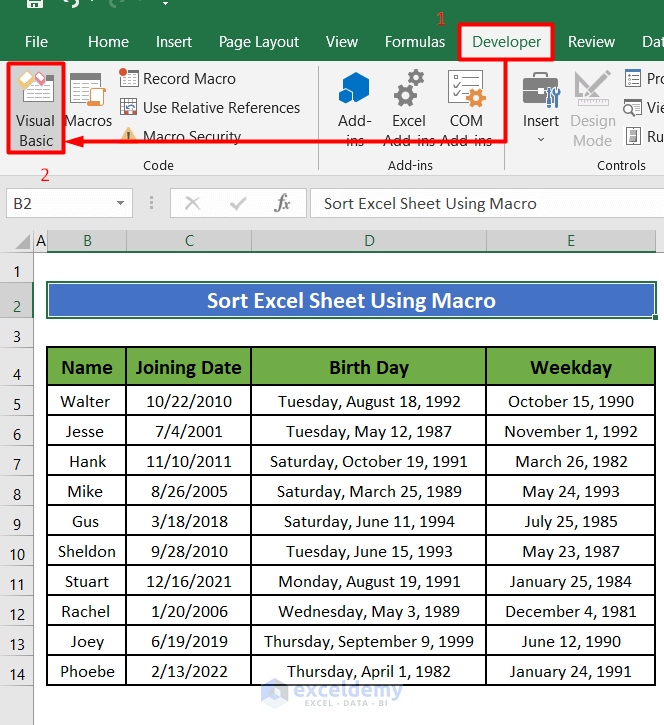The image size is (664, 725).
Task: Select column E header
Action: click(571, 241)
